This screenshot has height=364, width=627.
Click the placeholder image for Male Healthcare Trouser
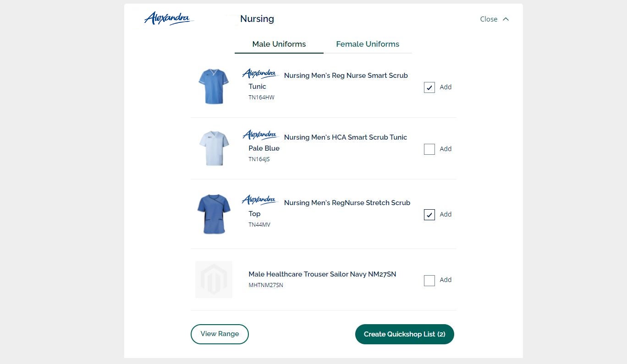point(214,279)
